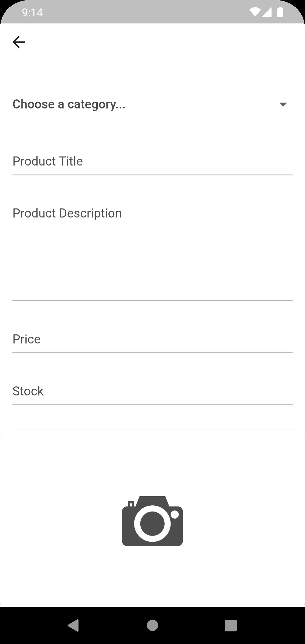Focus the Stock input field
This screenshot has width=305, height=644.
(x=152, y=391)
